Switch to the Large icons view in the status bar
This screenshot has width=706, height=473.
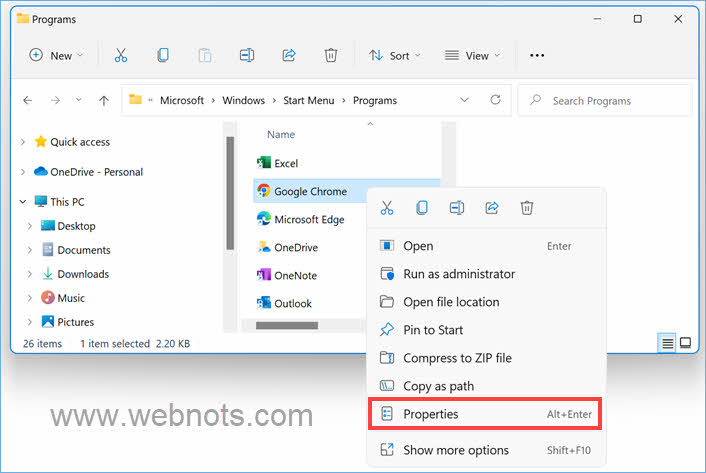(685, 343)
